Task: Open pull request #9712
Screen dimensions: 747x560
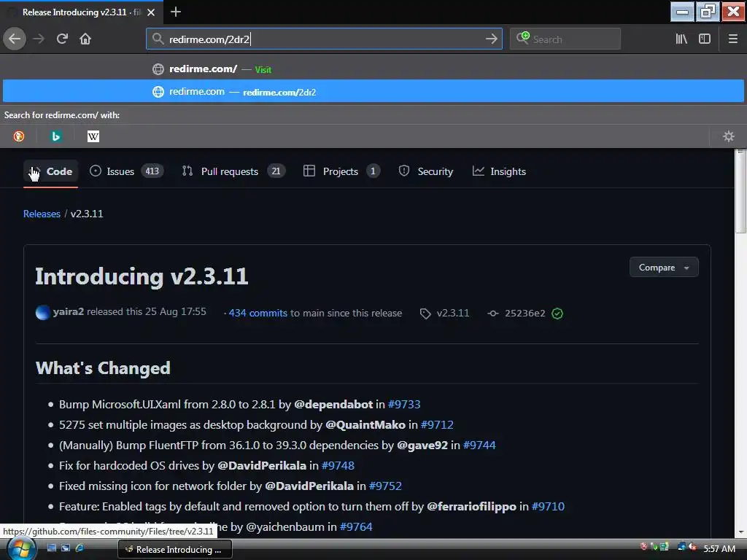Action: tap(437, 425)
